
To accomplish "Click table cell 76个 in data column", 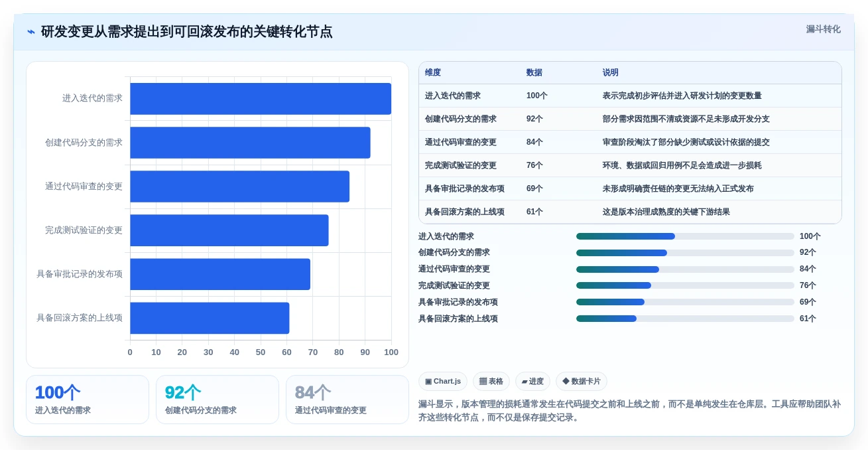I will (x=534, y=165).
